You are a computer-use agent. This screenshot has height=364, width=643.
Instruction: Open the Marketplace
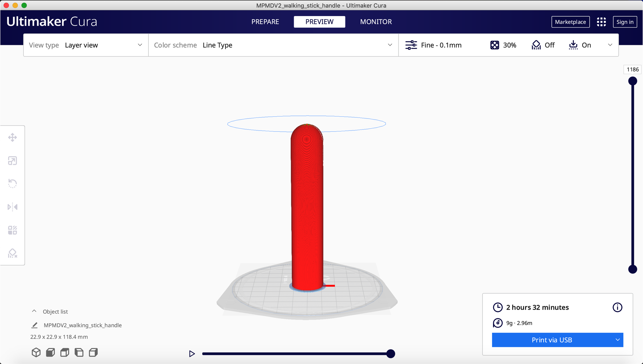click(x=570, y=22)
